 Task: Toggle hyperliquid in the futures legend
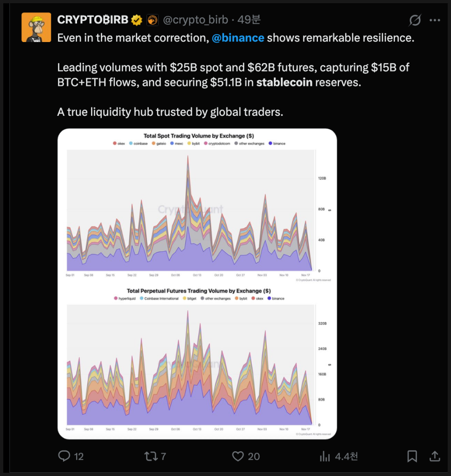click(x=126, y=298)
